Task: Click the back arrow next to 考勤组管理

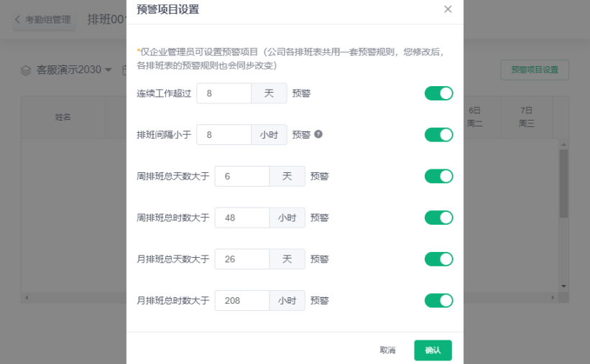Action: point(17,19)
